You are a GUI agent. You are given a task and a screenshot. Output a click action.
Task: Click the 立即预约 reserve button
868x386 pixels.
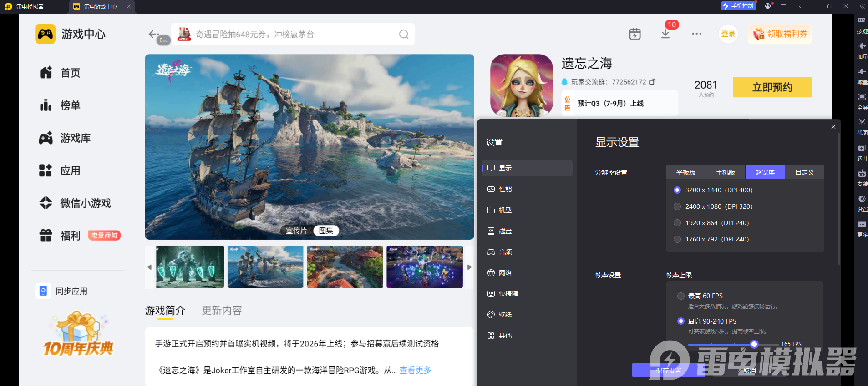click(x=772, y=87)
